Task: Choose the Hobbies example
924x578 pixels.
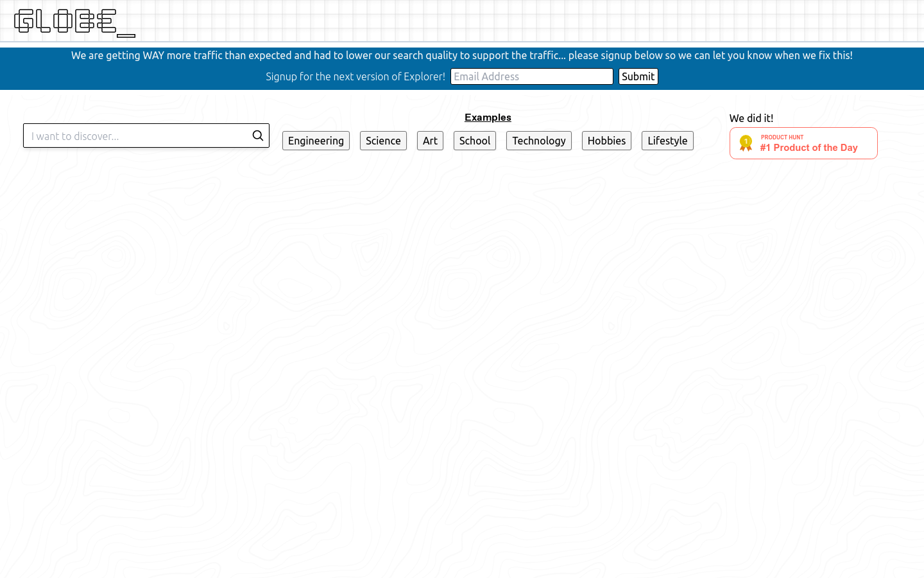Action: pyautogui.click(x=606, y=141)
